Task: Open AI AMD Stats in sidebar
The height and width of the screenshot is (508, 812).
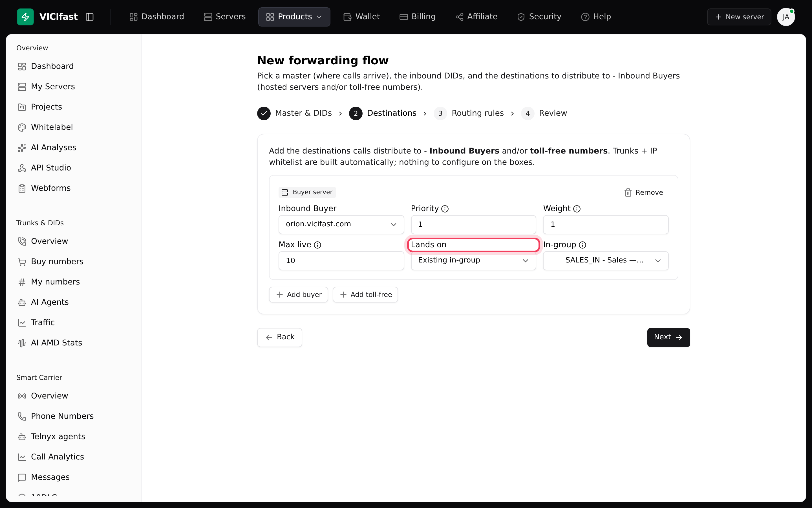Action: click(50, 343)
